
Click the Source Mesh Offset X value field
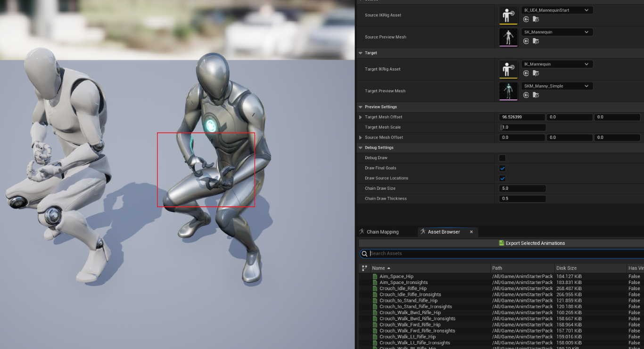coord(522,138)
